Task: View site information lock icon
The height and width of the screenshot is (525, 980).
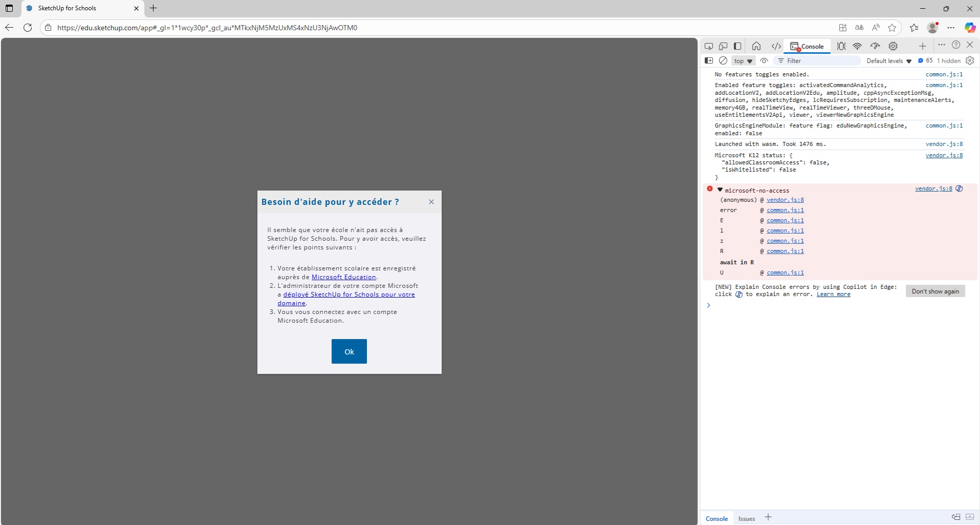Action: [48, 28]
